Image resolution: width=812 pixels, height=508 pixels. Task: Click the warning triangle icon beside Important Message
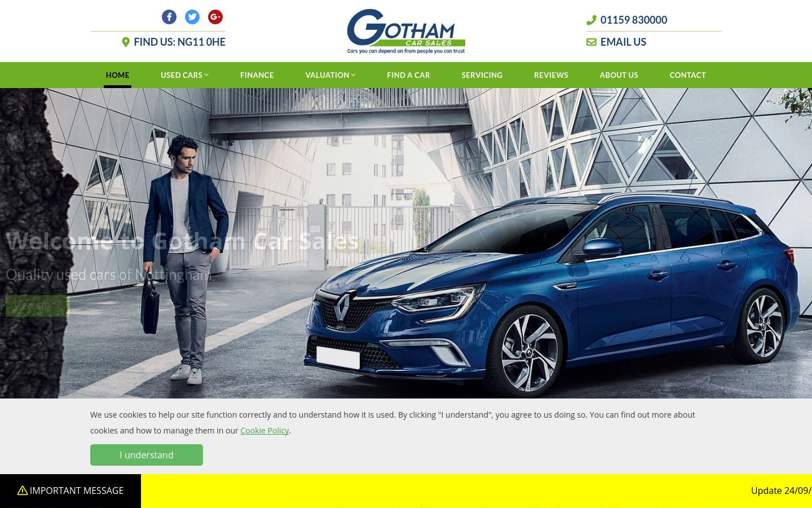23,491
